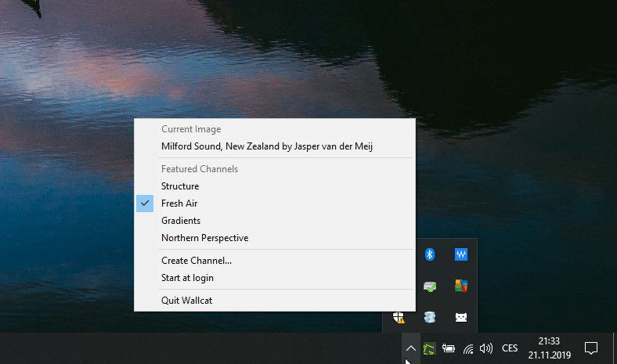Click the Wallcat cat icon in tray
Screen dimensions: 617x364
pos(460,317)
